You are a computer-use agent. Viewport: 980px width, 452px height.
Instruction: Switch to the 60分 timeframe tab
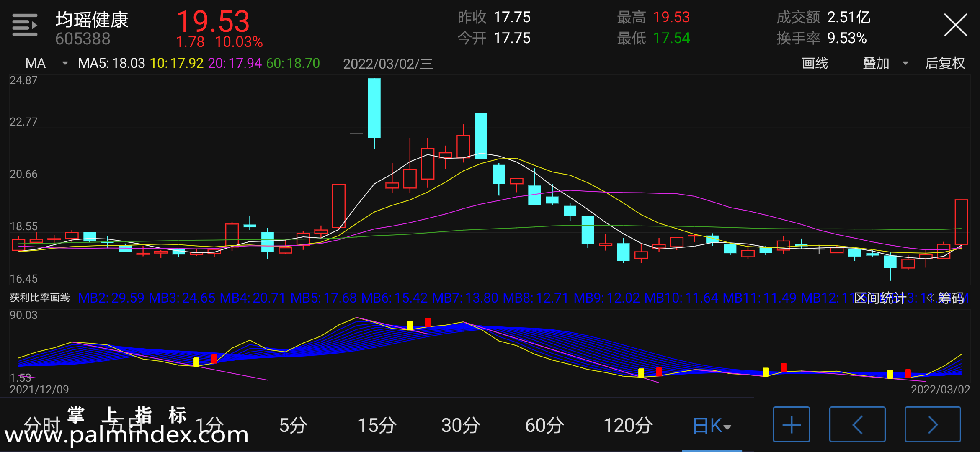click(x=544, y=425)
